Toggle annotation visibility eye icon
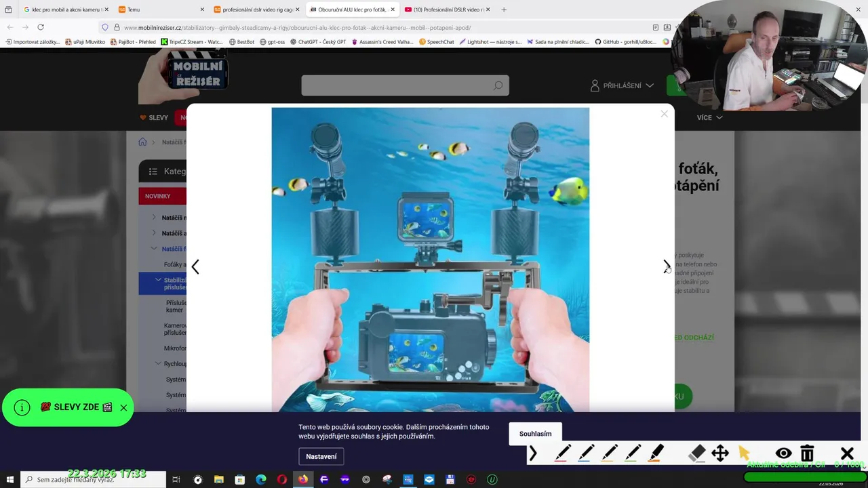Viewport: 868px width, 488px height. [783, 453]
